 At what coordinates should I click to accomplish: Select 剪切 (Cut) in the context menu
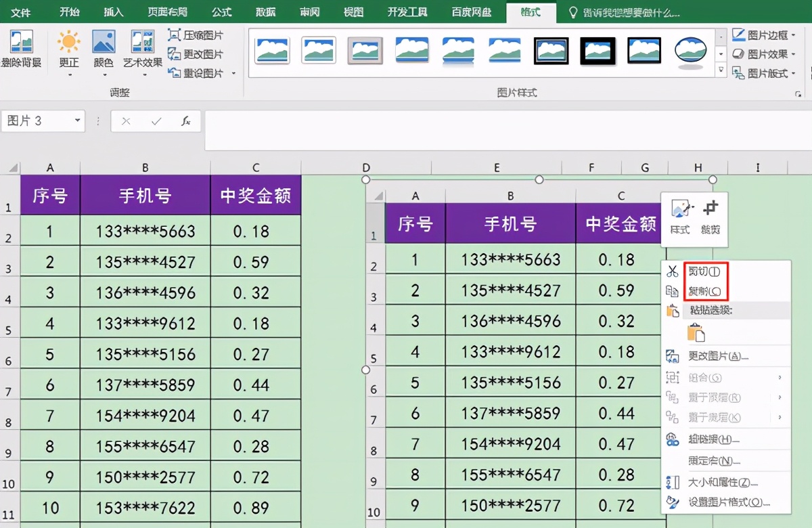pyautogui.click(x=705, y=271)
